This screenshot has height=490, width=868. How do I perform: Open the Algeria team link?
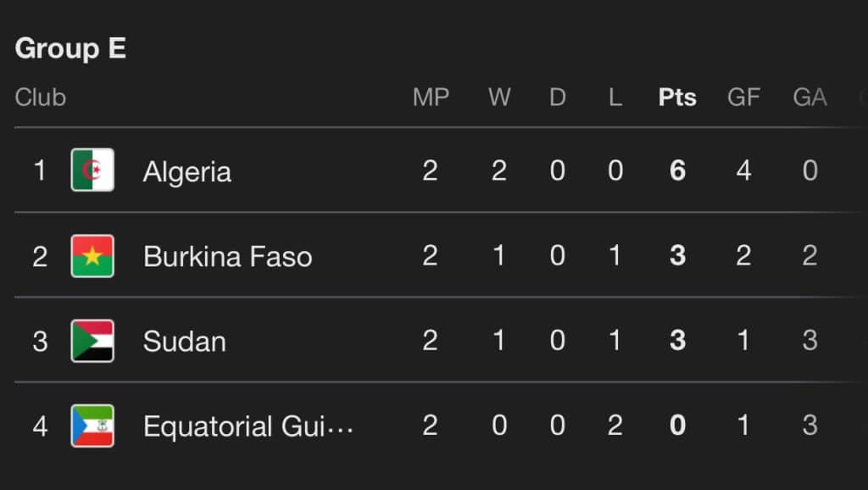pyautogui.click(x=186, y=171)
